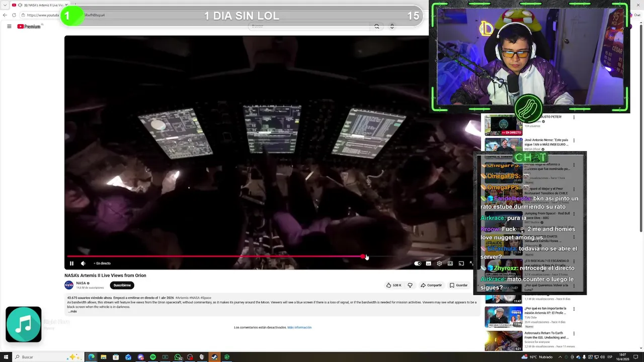
Task: Subscribe to NASA with Suscribirme
Action: coord(122,285)
